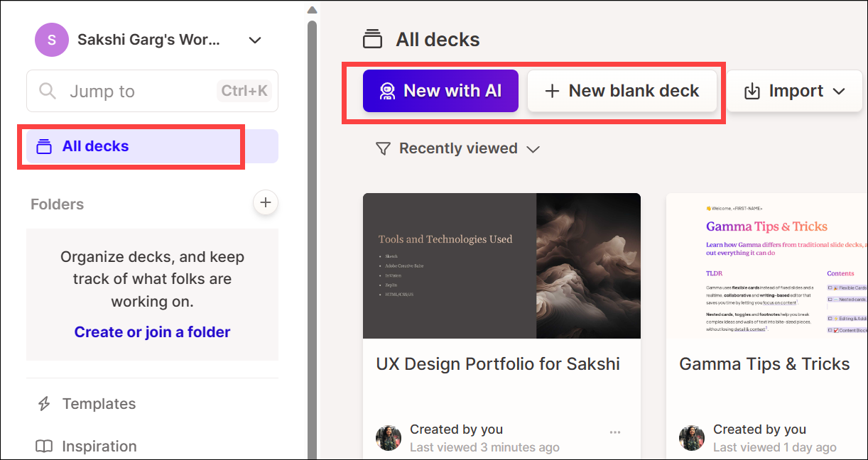This screenshot has width=868, height=460.
Task: Click UX Design Portfolio for Sakshi title
Action: click(x=498, y=364)
